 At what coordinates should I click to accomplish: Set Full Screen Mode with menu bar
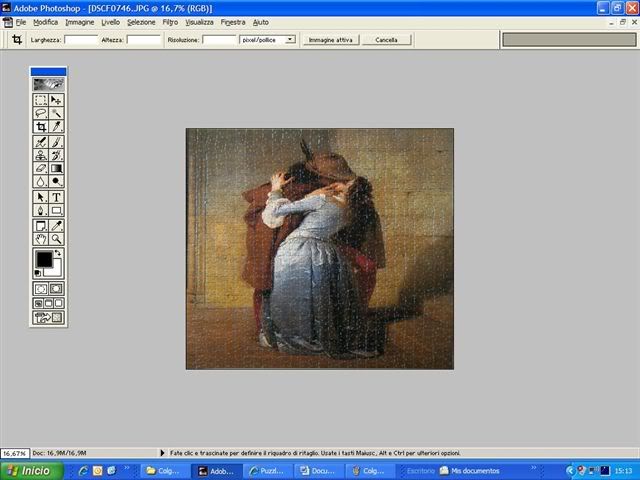[x=49, y=303]
